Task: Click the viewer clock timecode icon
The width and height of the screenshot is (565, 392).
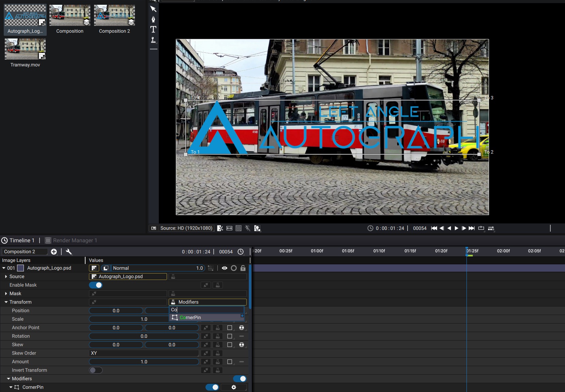Action: coord(370,228)
